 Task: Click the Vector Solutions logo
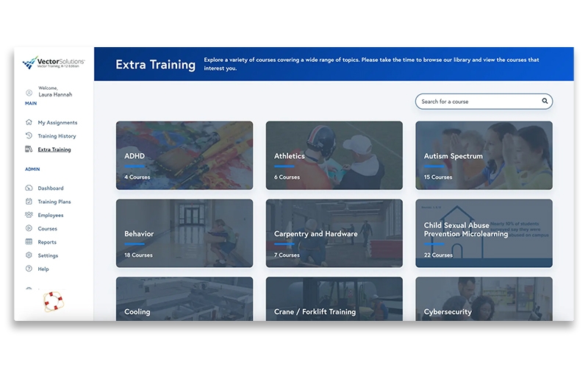[x=54, y=63]
